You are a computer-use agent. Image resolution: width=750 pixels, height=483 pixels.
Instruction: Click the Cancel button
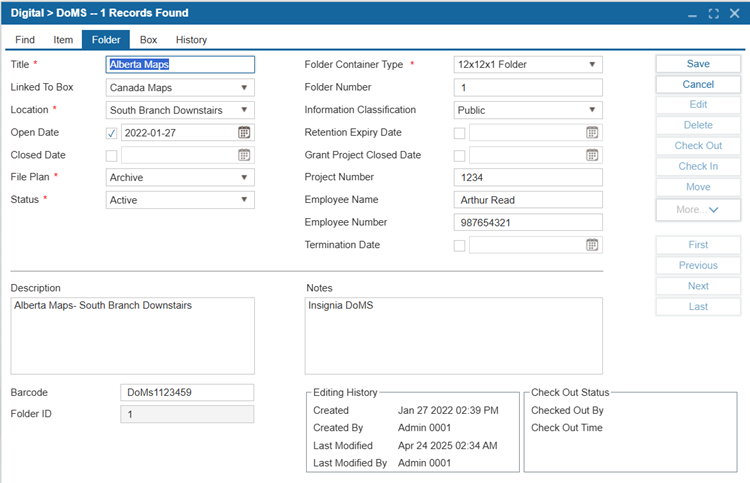pos(698,84)
